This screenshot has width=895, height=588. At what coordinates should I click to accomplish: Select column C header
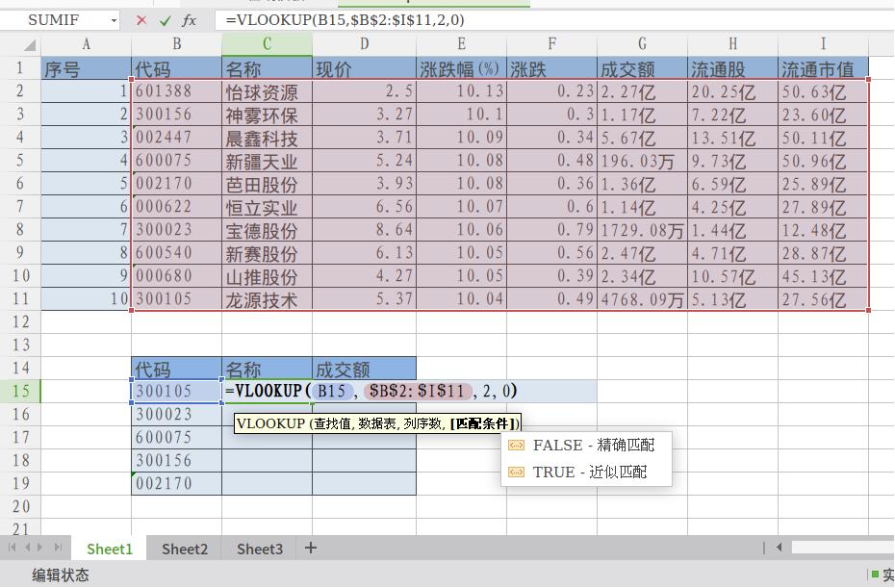click(267, 45)
